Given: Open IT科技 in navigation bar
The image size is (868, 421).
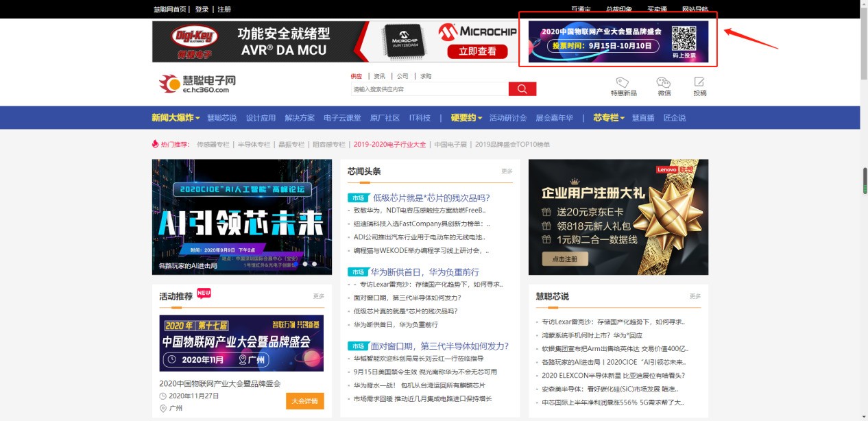Looking at the screenshot, I should [420, 118].
